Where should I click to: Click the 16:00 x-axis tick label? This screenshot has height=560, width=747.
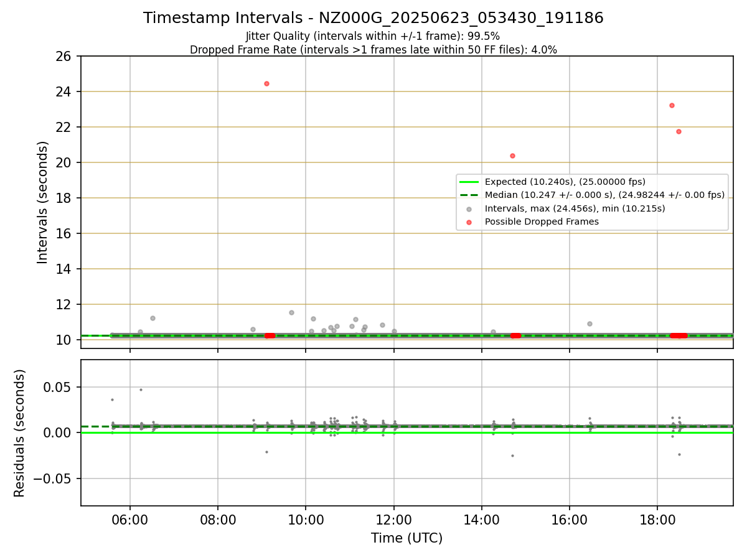[x=570, y=520]
